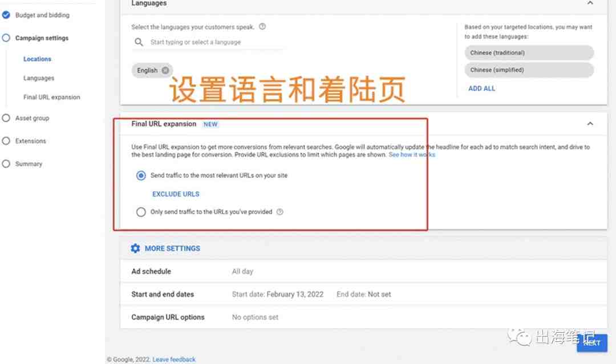Select Only send traffic to provided URLs
This screenshot has height=364, width=616.
(x=141, y=212)
